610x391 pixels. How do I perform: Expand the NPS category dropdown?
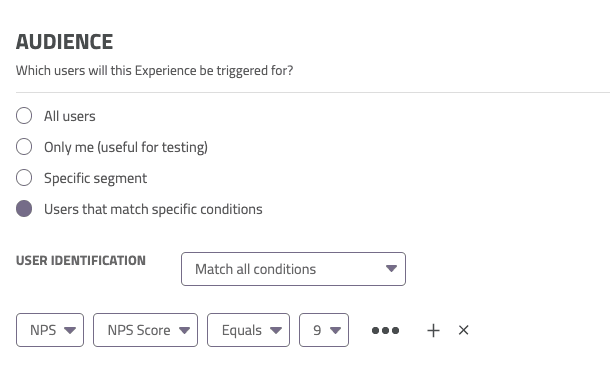(x=50, y=330)
